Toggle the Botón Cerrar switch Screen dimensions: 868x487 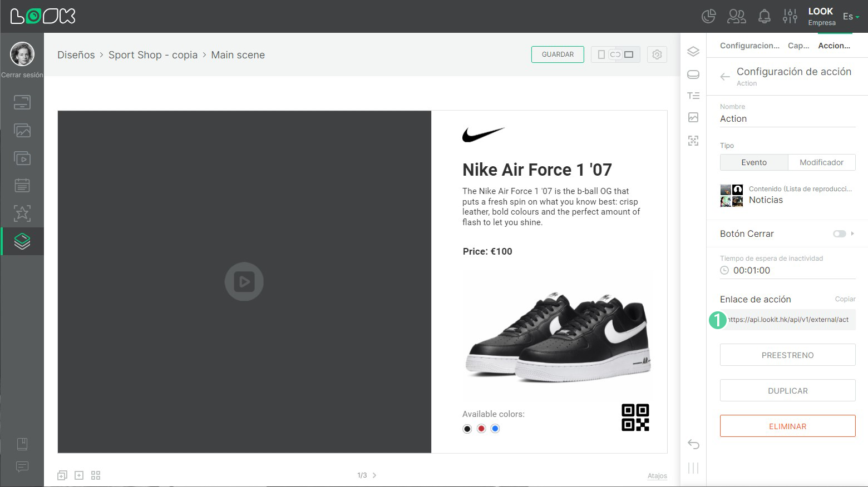coord(839,233)
